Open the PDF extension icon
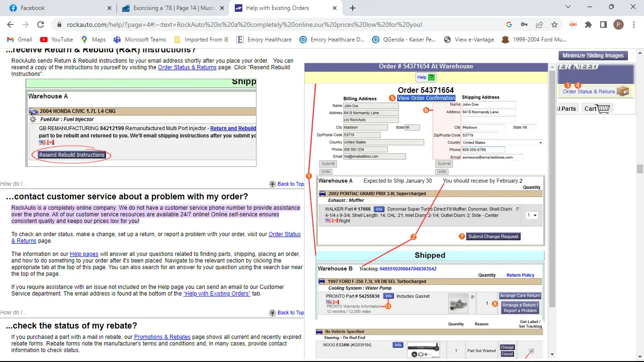 [x=573, y=25]
